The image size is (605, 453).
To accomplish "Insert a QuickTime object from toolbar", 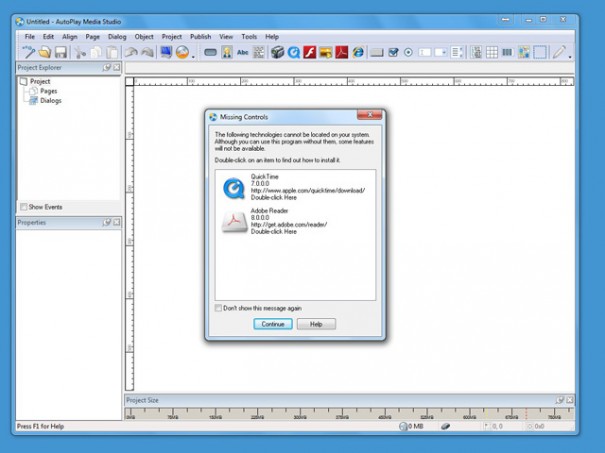I will (x=294, y=52).
